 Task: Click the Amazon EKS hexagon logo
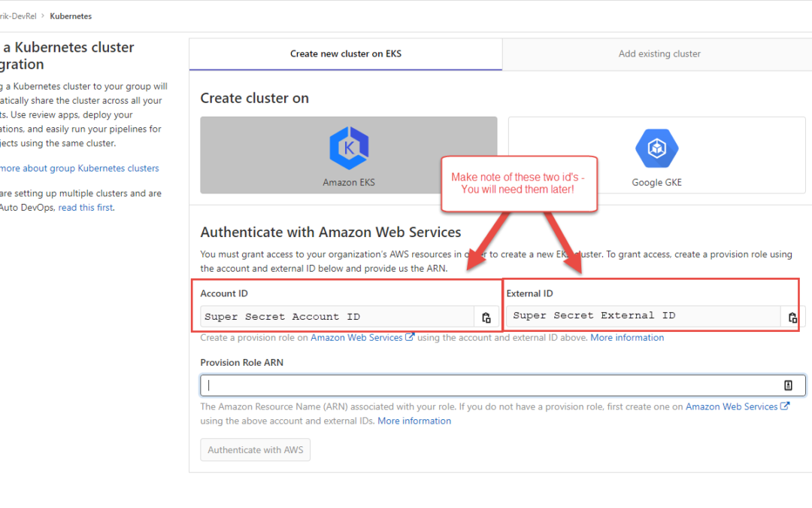click(x=349, y=148)
